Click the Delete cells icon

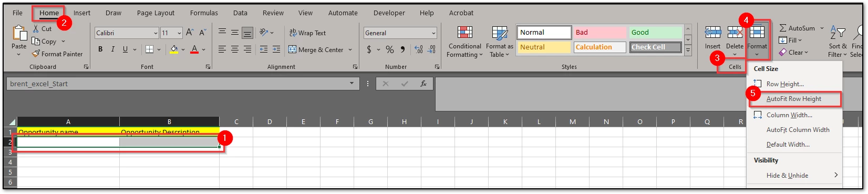tap(735, 33)
